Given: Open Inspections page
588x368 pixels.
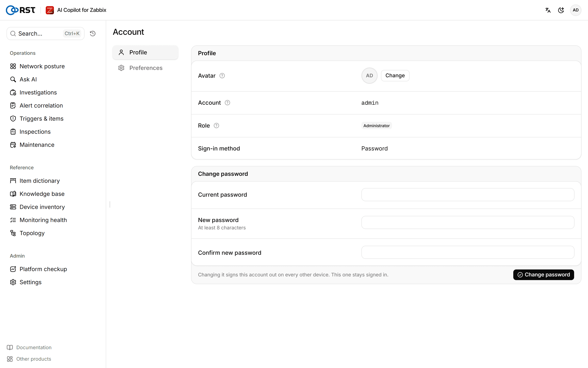Looking at the screenshot, I should tap(53, 132).
